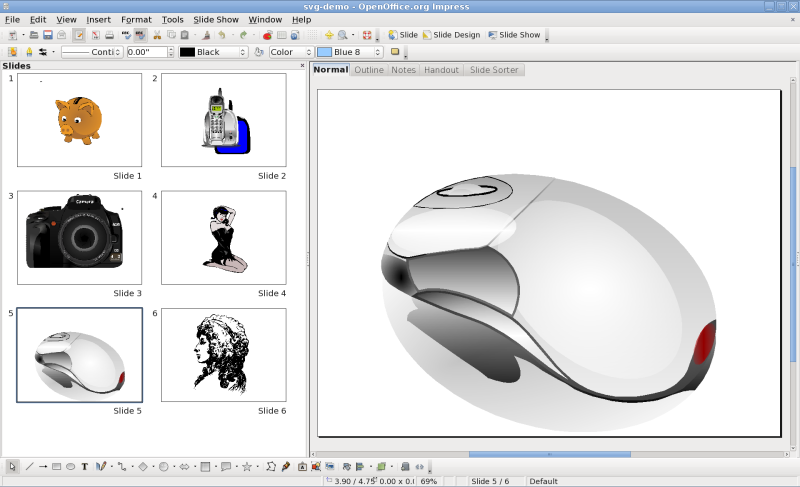Activate the arrow Select tool
The width and height of the screenshot is (800, 487).
tap(13, 466)
